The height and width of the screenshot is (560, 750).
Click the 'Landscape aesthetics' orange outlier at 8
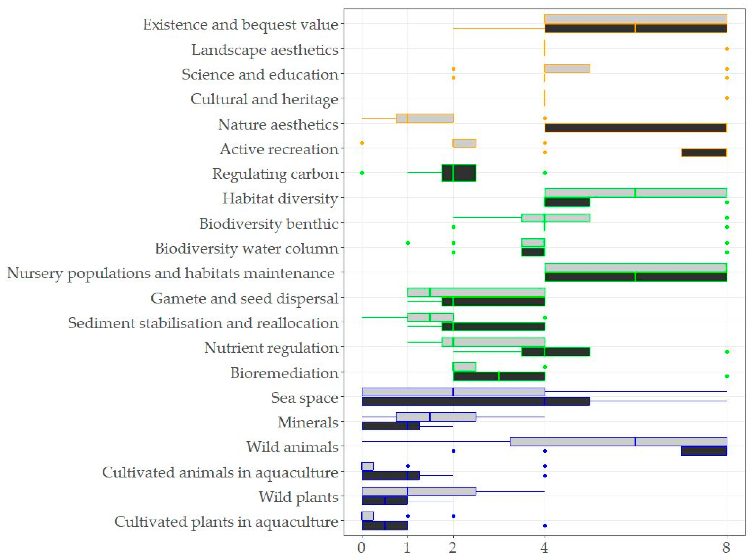(727, 49)
